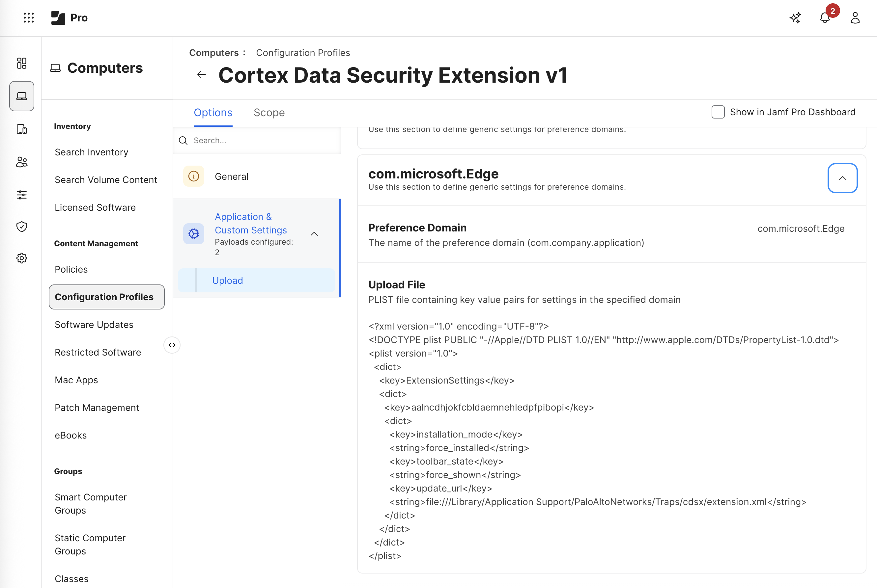Collapse the sidebar with the resize handle
This screenshot has width=877, height=588.
tap(172, 345)
